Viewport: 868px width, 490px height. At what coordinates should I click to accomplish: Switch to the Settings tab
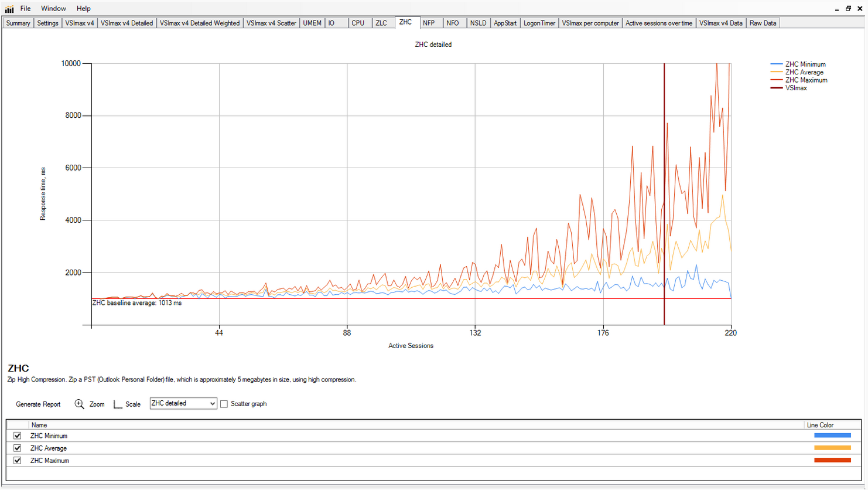point(47,23)
